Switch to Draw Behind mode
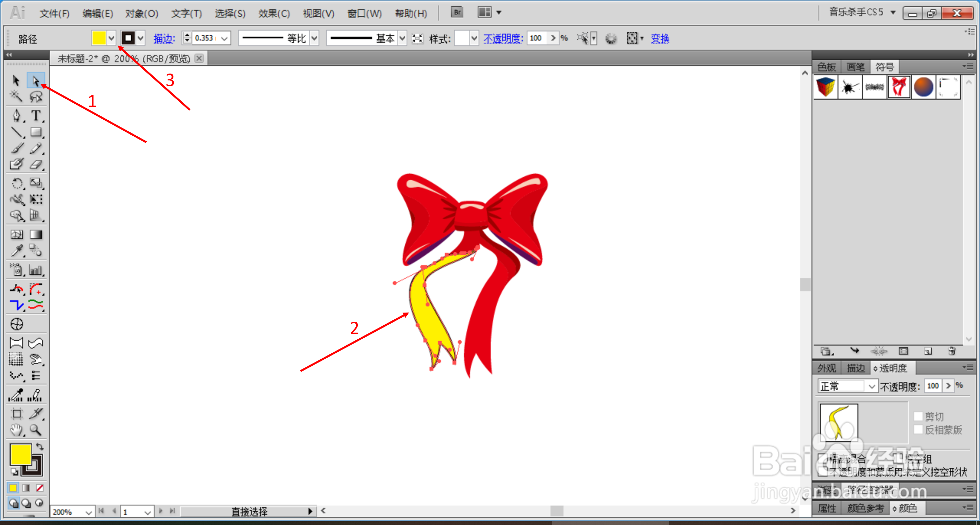The height and width of the screenshot is (525, 980). click(x=26, y=503)
